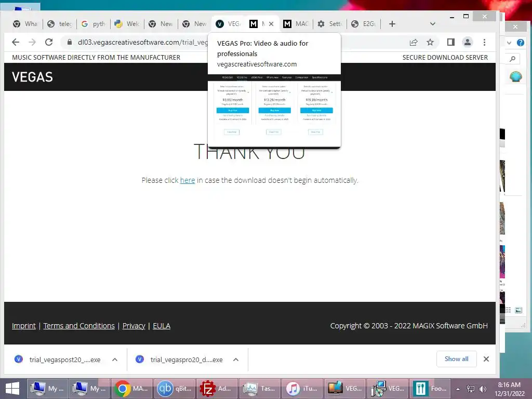Open the Imprint link
This screenshot has height=399, width=532.
[24, 326]
